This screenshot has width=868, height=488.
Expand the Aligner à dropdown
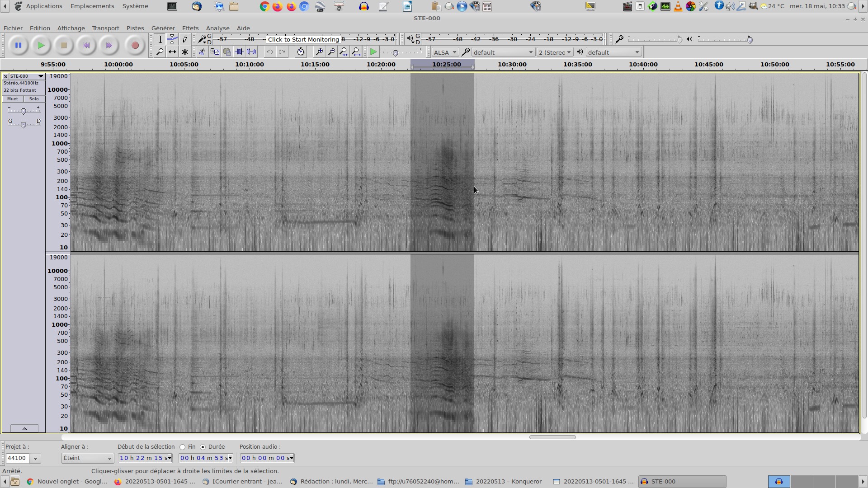tap(87, 458)
